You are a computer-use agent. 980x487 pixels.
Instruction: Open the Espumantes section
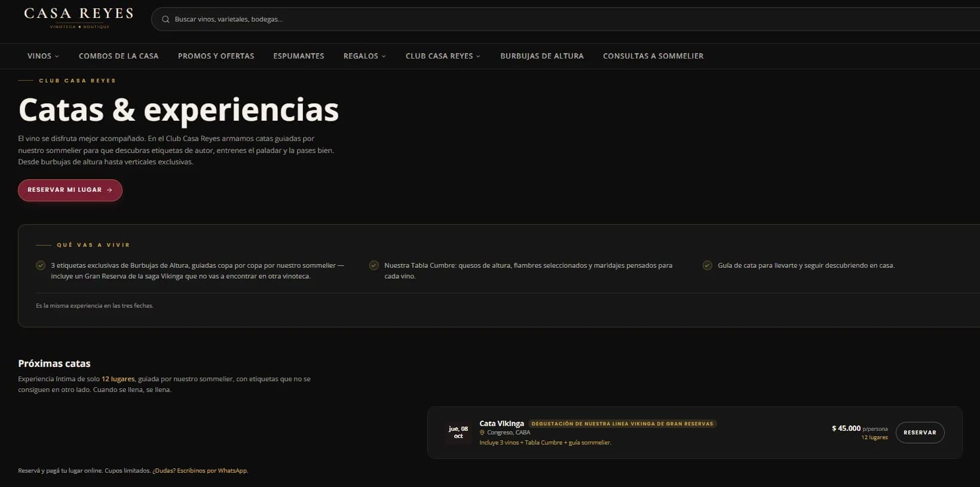tap(299, 56)
